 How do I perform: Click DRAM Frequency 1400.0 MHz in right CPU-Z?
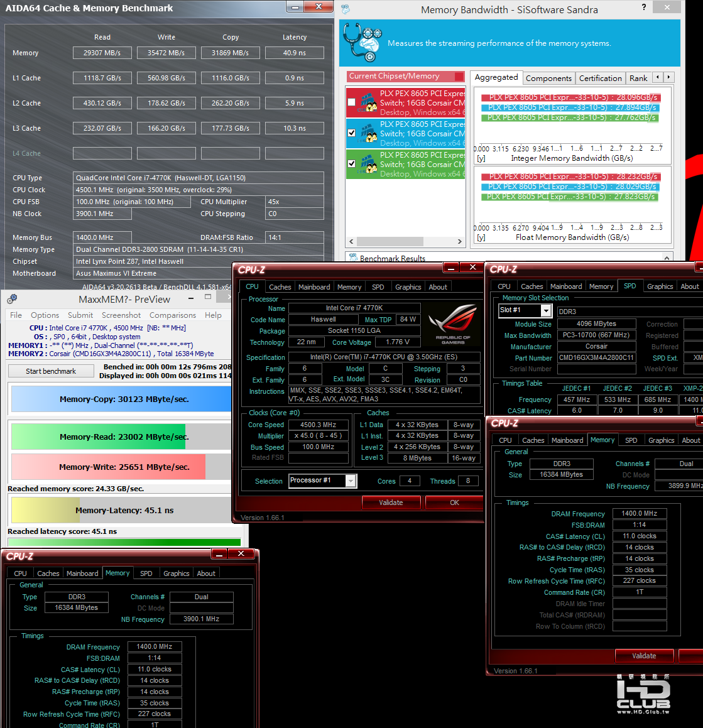pyautogui.click(x=640, y=513)
